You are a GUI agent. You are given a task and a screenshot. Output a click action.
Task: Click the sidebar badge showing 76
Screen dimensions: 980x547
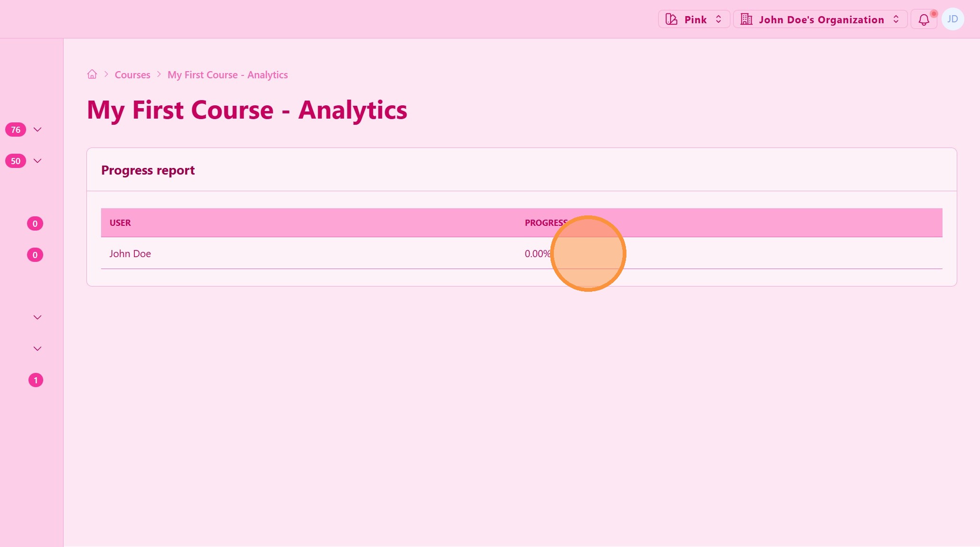tap(16, 130)
